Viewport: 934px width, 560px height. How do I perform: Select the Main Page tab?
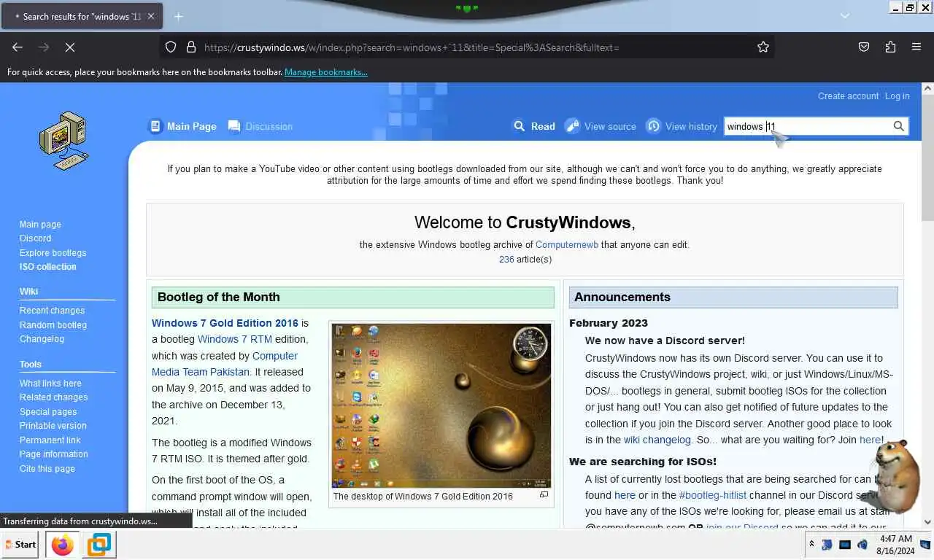[182, 126]
